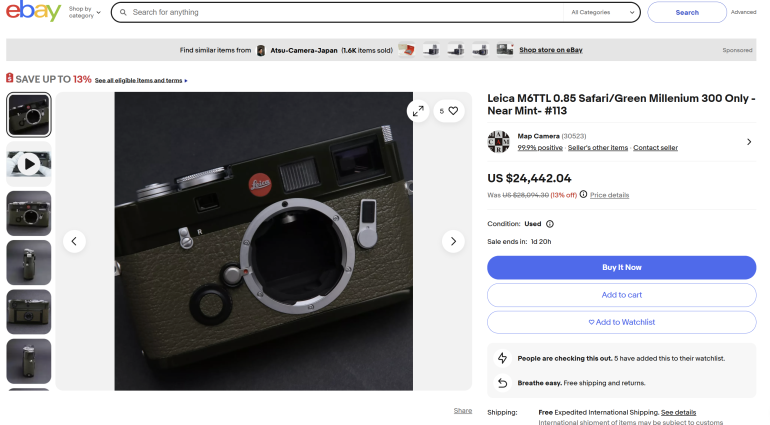Screen dimensions: 770x425
Task: Click the red coupon tag icon
Action: click(9, 78)
